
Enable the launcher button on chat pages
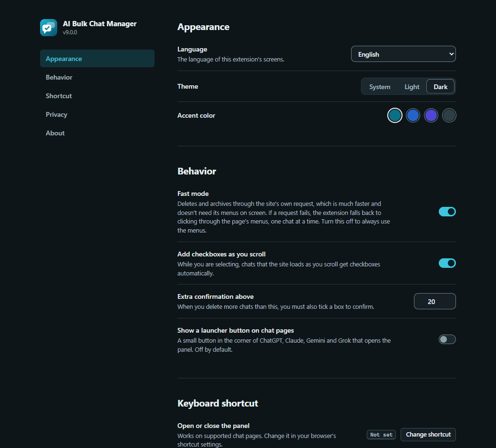tap(447, 339)
